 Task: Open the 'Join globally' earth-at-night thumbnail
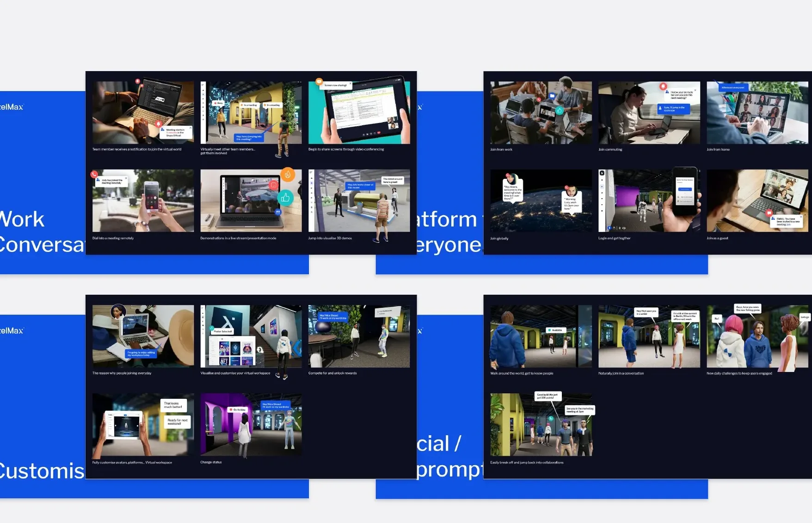(541, 201)
